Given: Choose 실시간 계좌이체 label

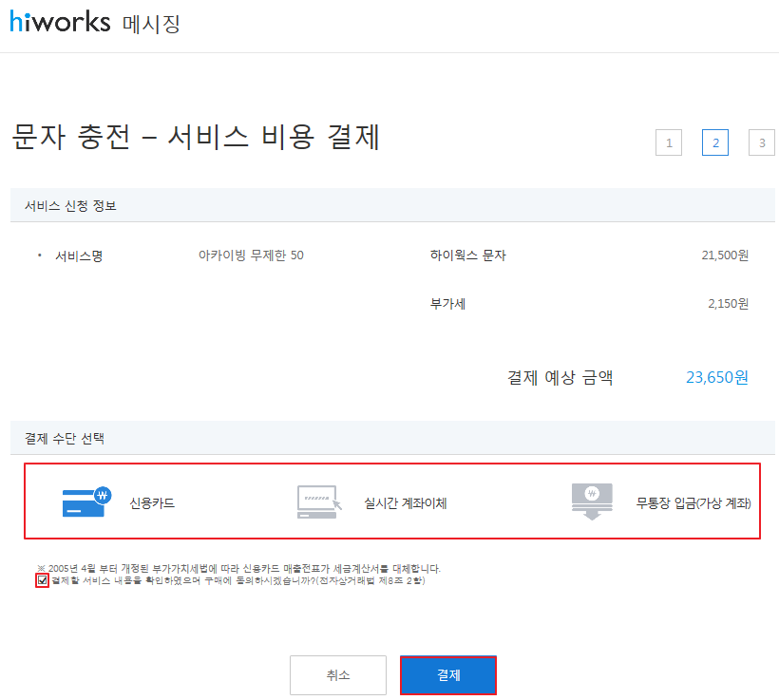Looking at the screenshot, I should click(x=406, y=503).
